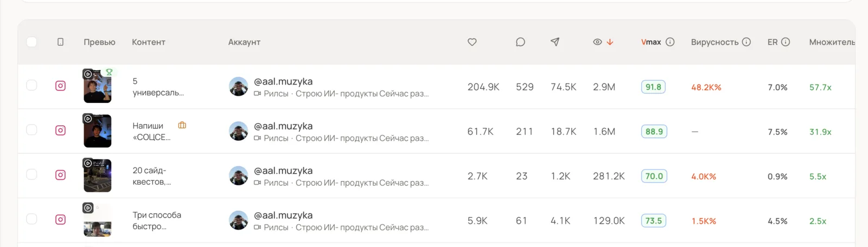
Task: Check the box for the Три способа быстро row
Action: coord(31,219)
